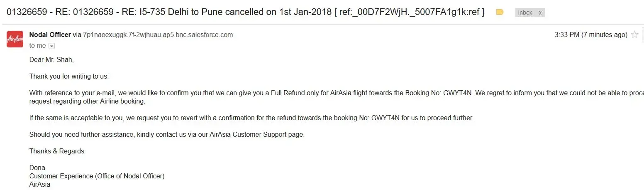This screenshot has width=644, height=190.
Task: Click the "If the same is acceptable" paragraph
Action: pyautogui.click(x=251, y=118)
